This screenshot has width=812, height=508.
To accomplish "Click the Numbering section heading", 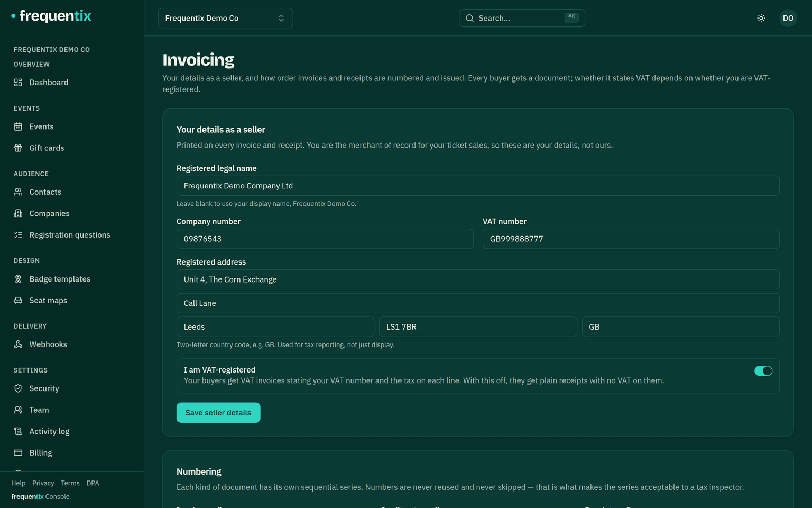I will (199, 471).
